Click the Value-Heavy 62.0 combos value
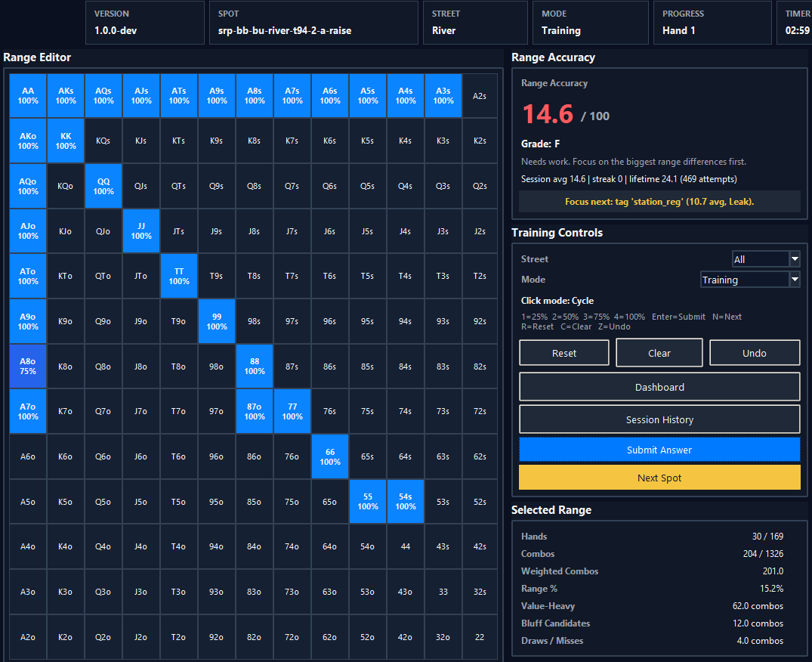This screenshot has width=812, height=662. (758, 605)
